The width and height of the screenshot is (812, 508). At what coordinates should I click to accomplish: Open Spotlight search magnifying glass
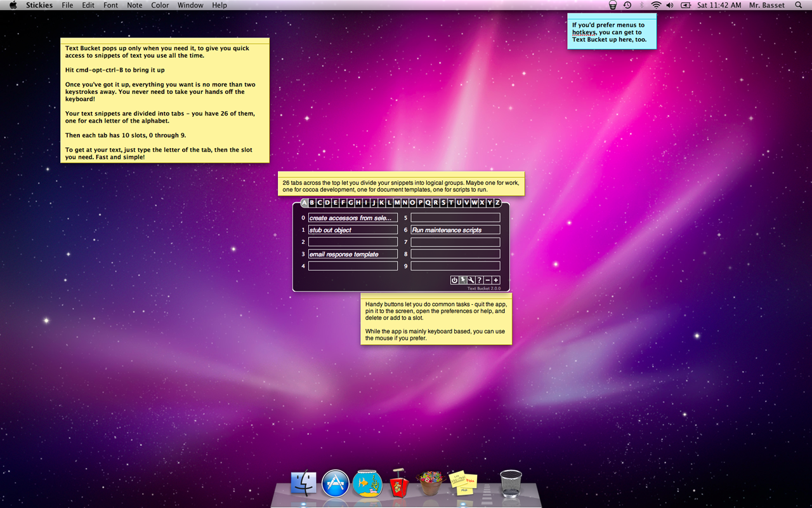click(798, 5)
